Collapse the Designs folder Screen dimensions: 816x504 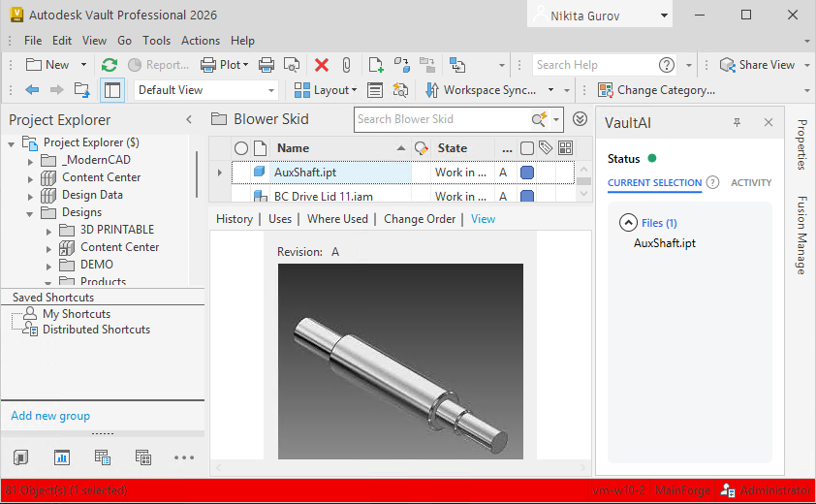tap(30, 213)
